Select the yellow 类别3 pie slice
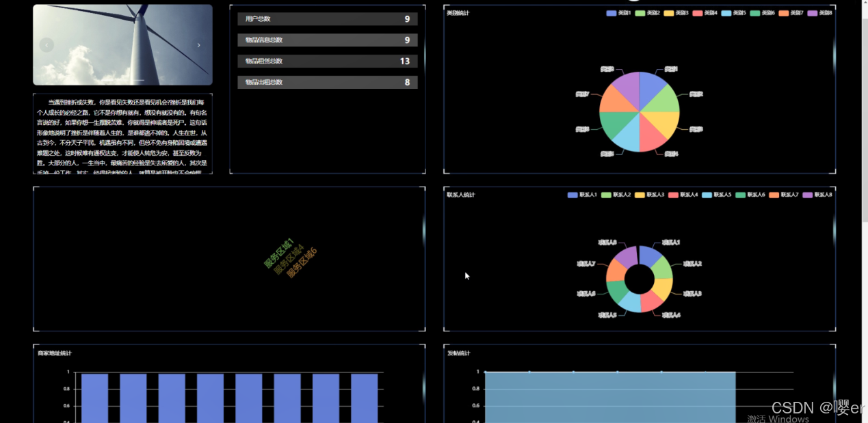The width and height of the screenshot is (868, 423). click(664, 122)
